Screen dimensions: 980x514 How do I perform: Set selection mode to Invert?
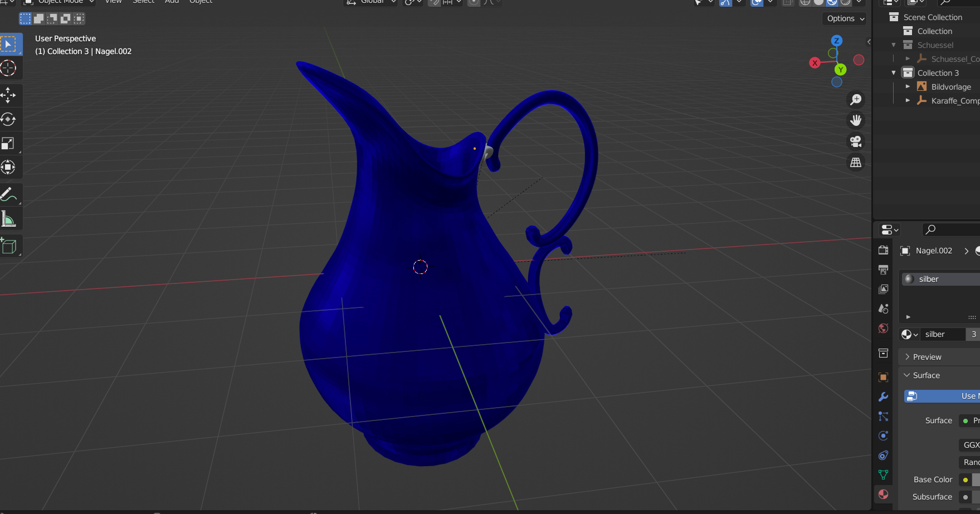coord(65,19)
